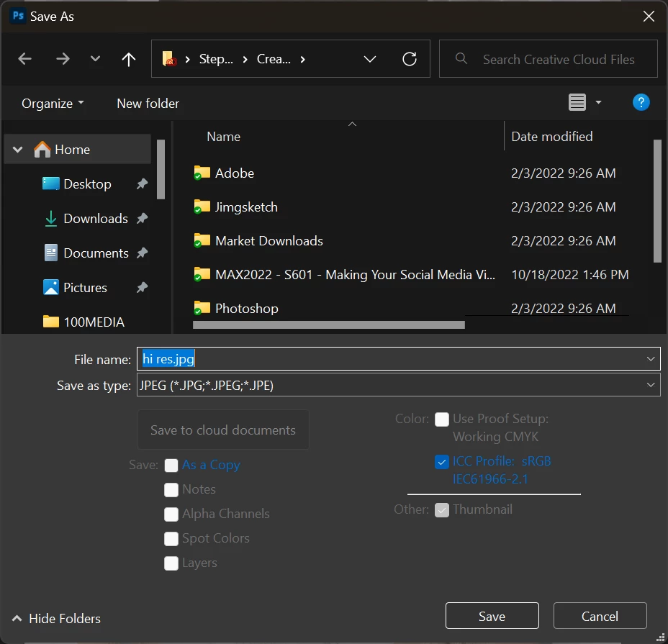Uncheck ICC Profile sRGB checkbox
The height and width of the screenshot is (644, 668).
coord(442,462)
